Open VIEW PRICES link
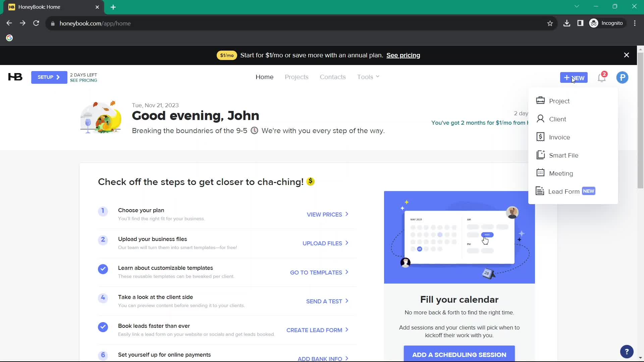644x362 pixels. [327, 215]
